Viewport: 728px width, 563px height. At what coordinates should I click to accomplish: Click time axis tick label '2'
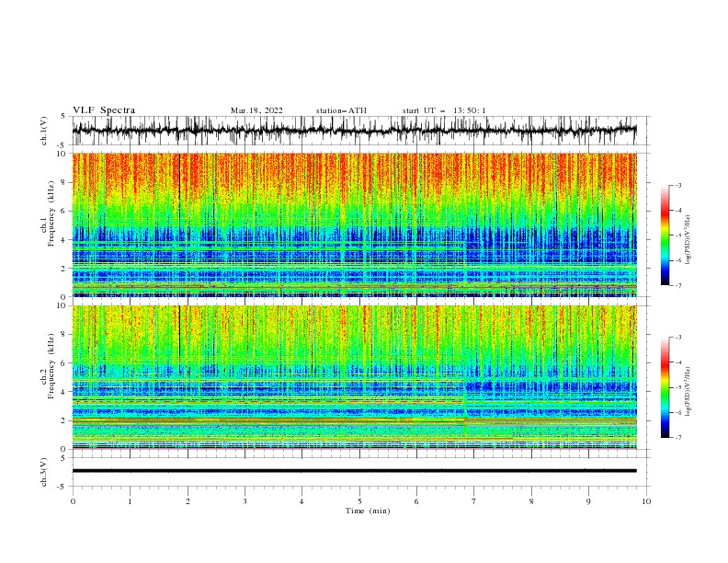188,501
